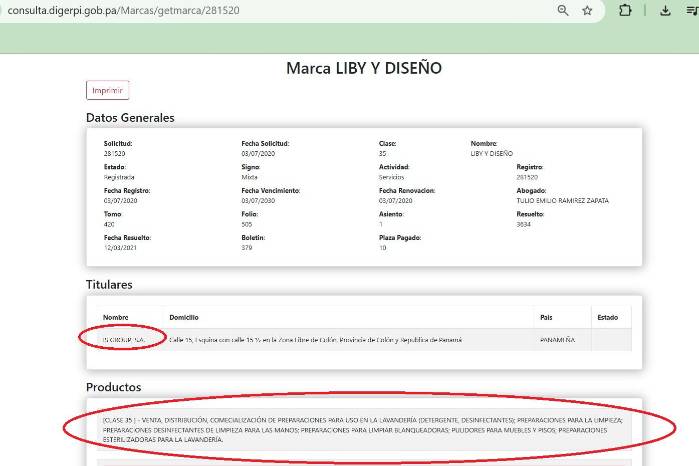Click the Imprimir button
Viewport: 699px width, 466px height.
[x=107, y=91]
